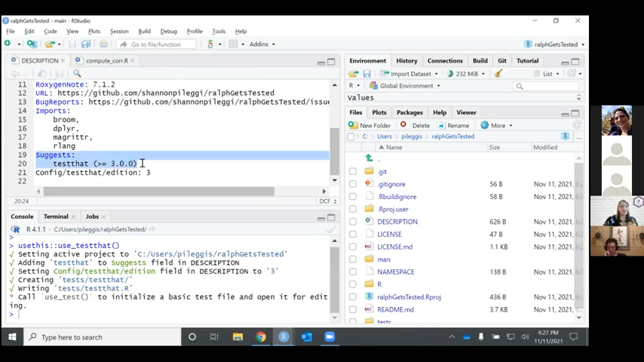Open Chrome from the taskbar
The height and width of the screenshot is (362, 644).
coord(261,337)
